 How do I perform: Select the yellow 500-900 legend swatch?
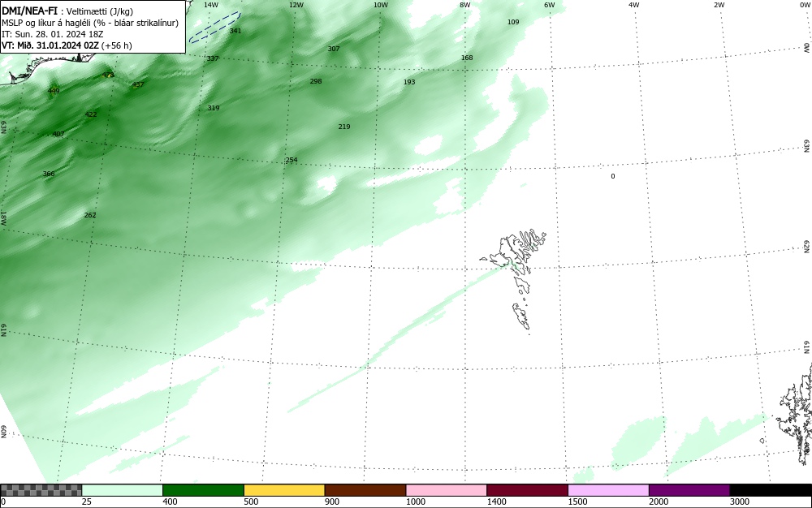click(284, 490)
